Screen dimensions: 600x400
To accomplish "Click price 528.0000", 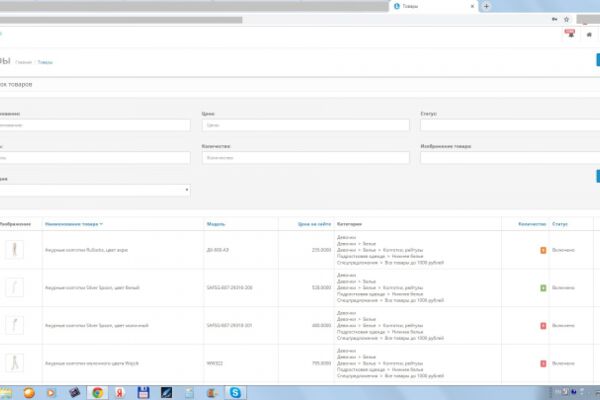I will click(321, 287).
